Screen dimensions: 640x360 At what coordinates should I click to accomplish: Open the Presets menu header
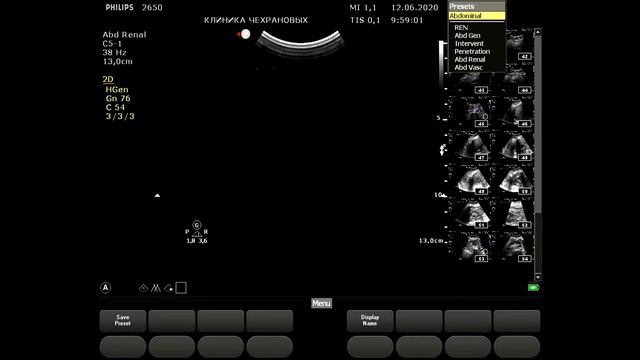477,7
